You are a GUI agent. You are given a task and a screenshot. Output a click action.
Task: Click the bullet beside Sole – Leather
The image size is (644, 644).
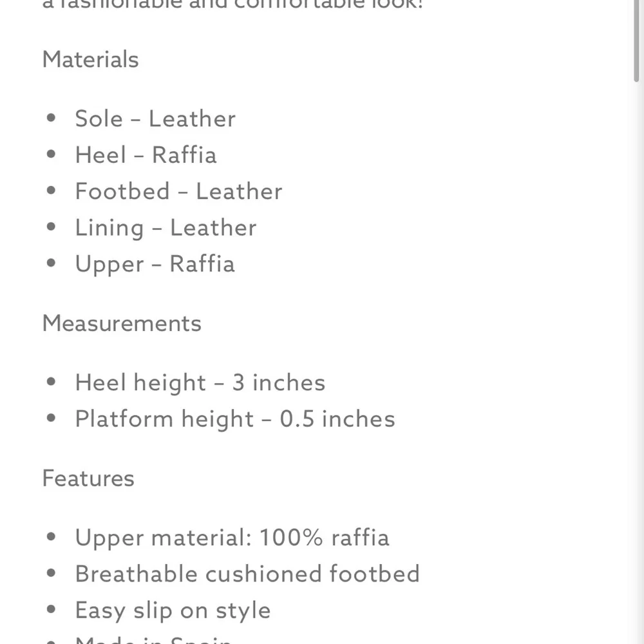point(52,118)
